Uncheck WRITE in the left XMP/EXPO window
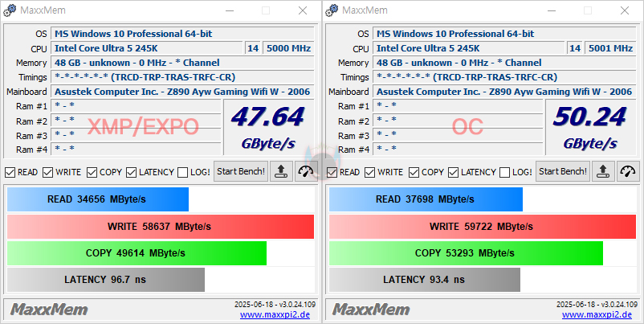 [x=48, y=172]
